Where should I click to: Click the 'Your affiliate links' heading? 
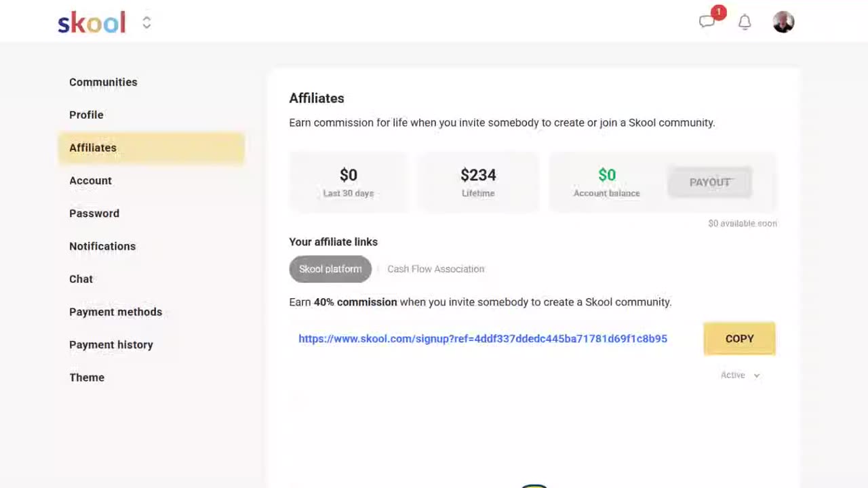(334, 242)
